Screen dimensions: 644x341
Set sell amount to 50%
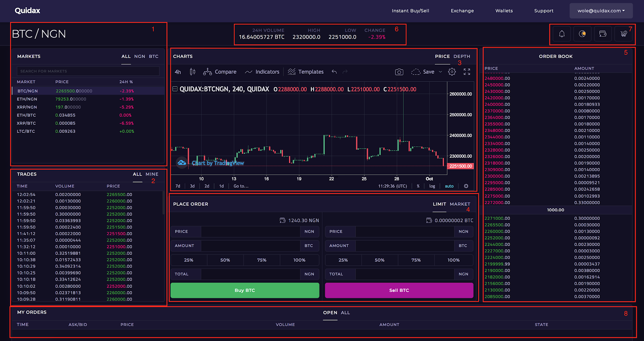tap(380, 260)
